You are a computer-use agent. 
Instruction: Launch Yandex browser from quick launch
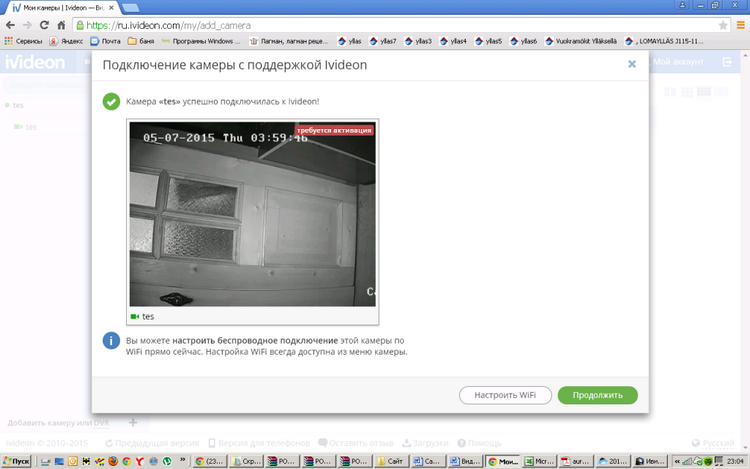click(140, 461)
